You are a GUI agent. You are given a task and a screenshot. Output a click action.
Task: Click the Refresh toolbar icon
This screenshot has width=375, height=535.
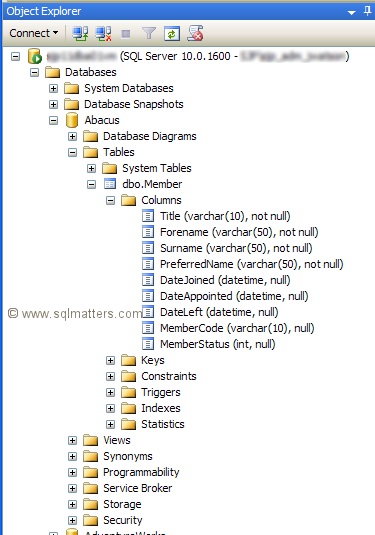(172, 33)
